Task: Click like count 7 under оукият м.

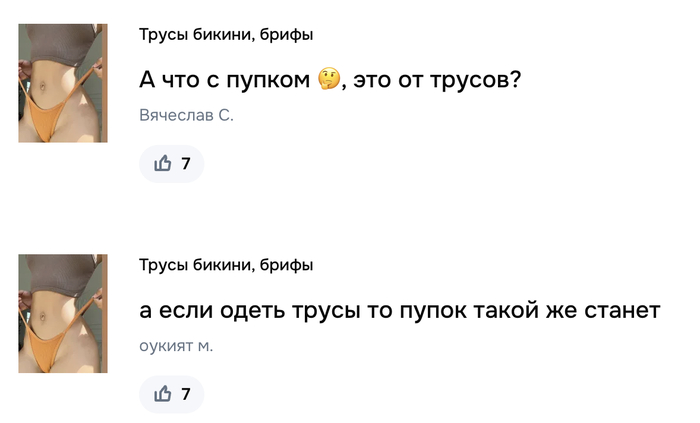Action: tap(185, 394)
